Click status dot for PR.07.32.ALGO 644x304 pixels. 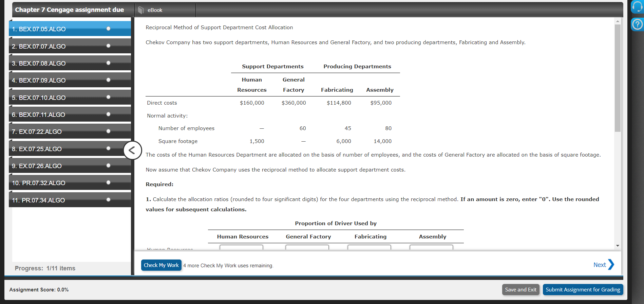click(108, 182)
